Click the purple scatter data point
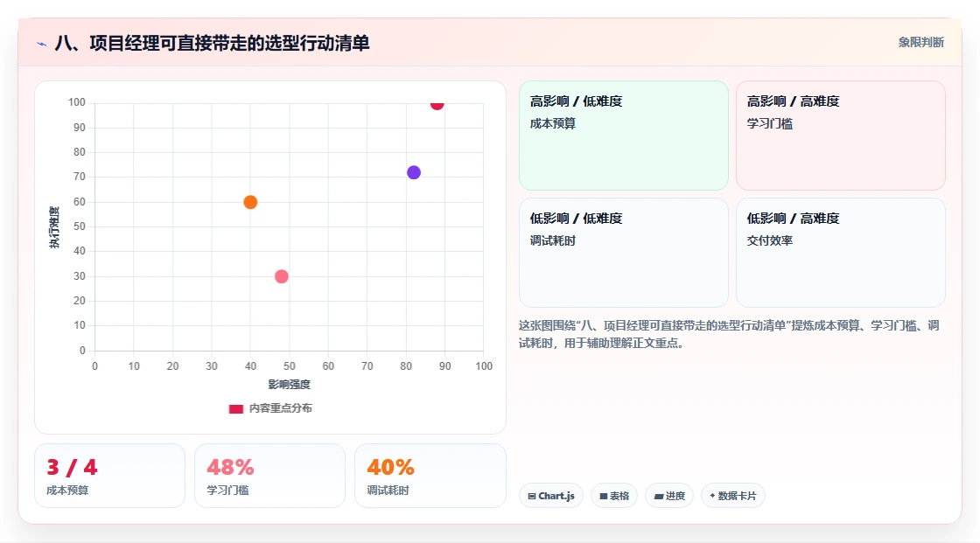Screen dimensions: 980x543 coord(414,172)
